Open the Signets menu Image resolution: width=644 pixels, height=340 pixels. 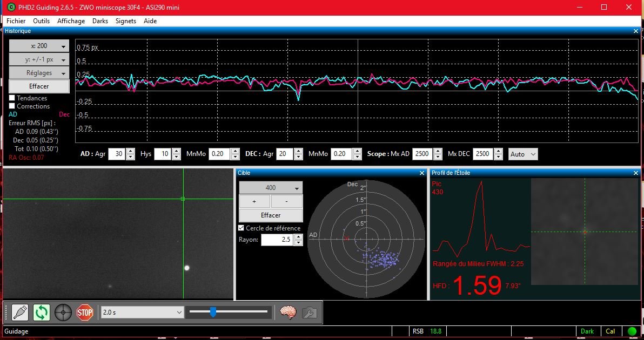coord(125,21)
